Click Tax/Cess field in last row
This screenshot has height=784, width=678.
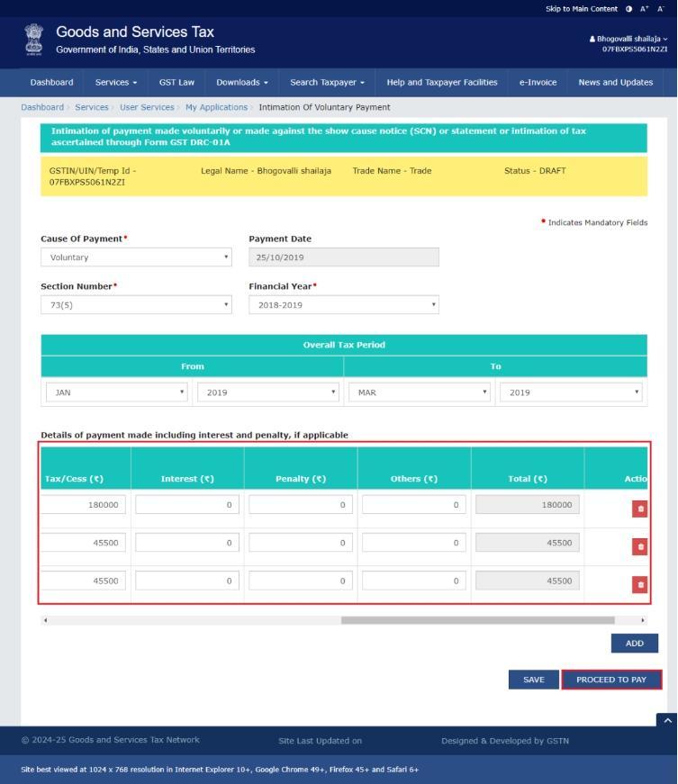(x=83, y=581)
